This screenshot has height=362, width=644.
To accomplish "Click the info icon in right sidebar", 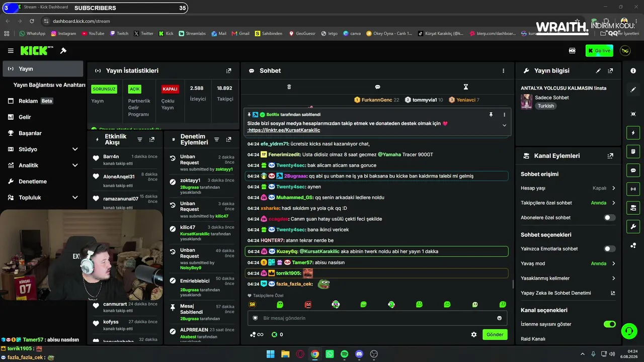I will click(x=633, y=71).
